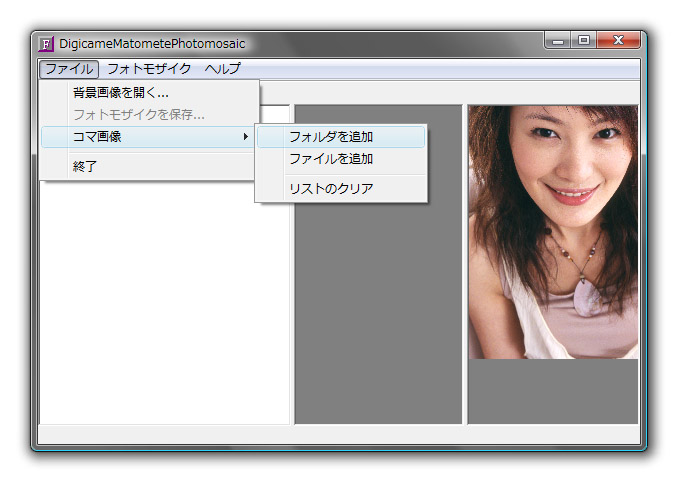Select 終了 to exit the app
The height and width of the screenshot is (480, 680).
[x=148, y=167]
